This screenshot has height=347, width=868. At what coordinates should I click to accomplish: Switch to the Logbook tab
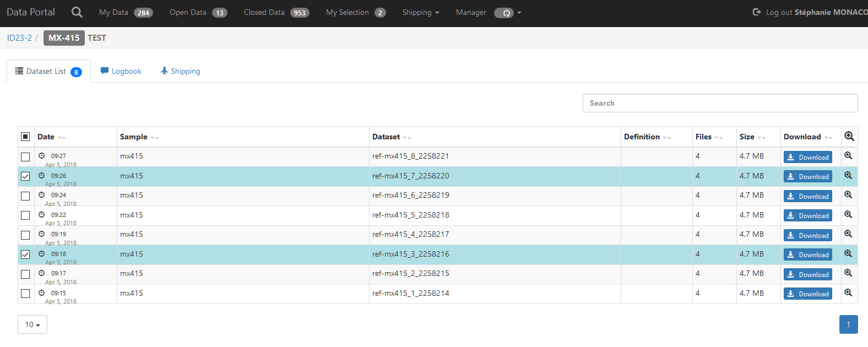(121, 71)
